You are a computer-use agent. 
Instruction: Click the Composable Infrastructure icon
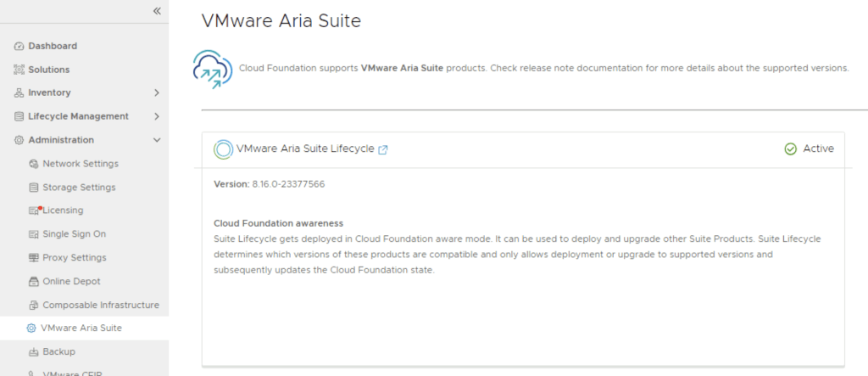(x=34, y=305)
